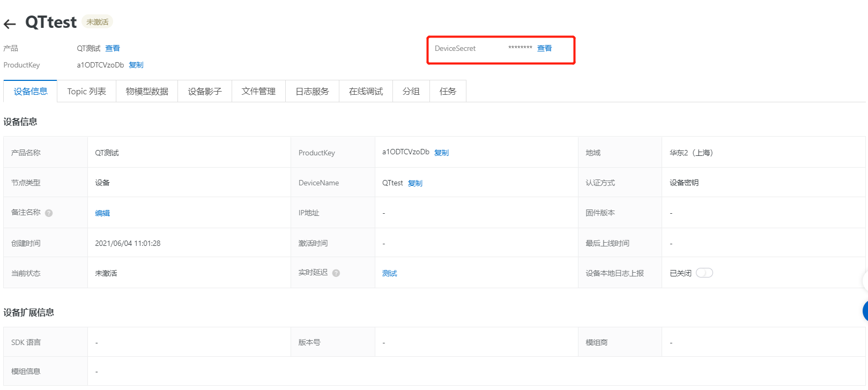868x390 pixels.
Task: Select the creation time 2021/06/04 11:01:28
Action: [x=128, y=243]
